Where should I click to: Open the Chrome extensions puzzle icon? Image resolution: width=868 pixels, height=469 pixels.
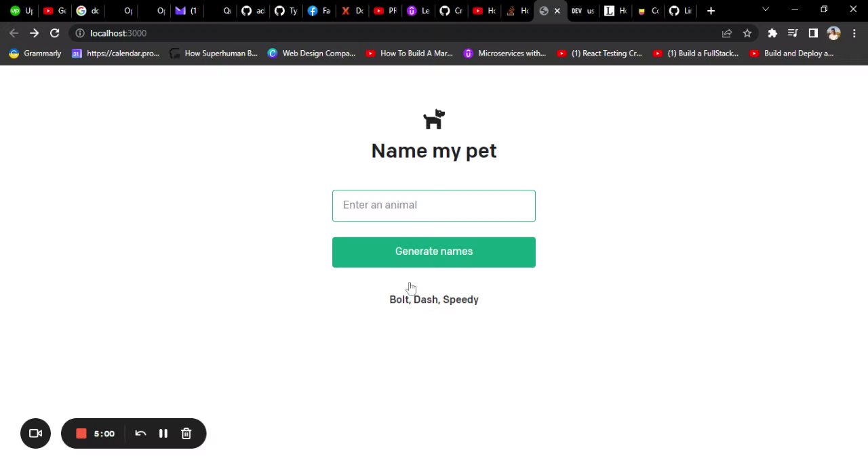pos(772,33)
